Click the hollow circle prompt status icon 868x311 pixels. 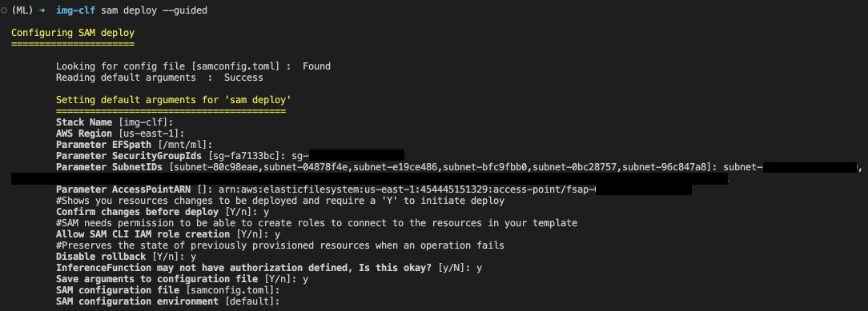pyautogui.click(x=5, y=10)
